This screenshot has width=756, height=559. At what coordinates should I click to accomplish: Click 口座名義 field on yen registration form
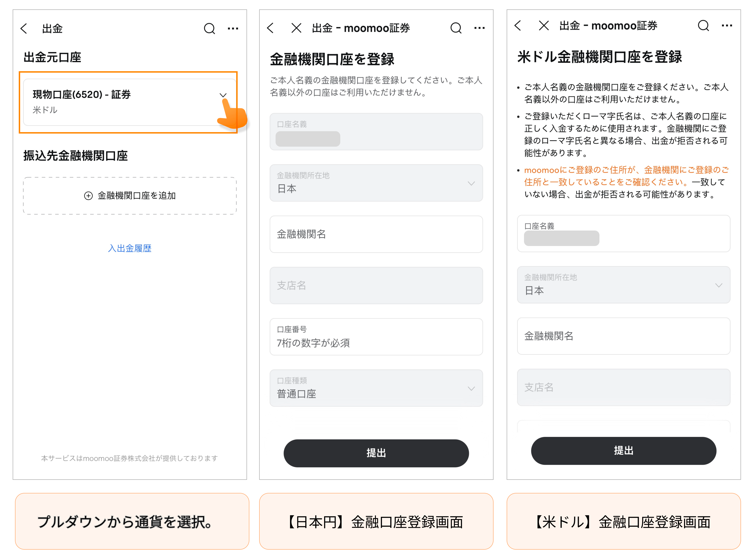point(376,132)
